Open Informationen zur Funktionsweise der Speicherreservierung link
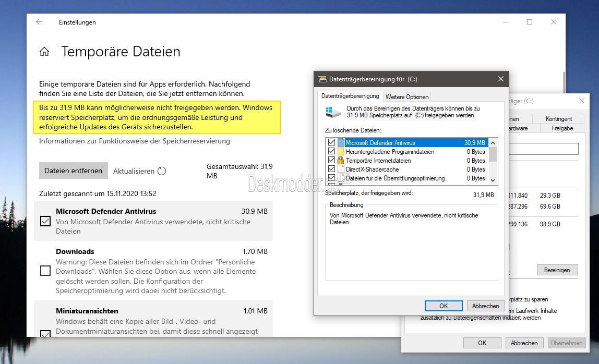Screen dimensions: 599x364 (x=135, y=141)
